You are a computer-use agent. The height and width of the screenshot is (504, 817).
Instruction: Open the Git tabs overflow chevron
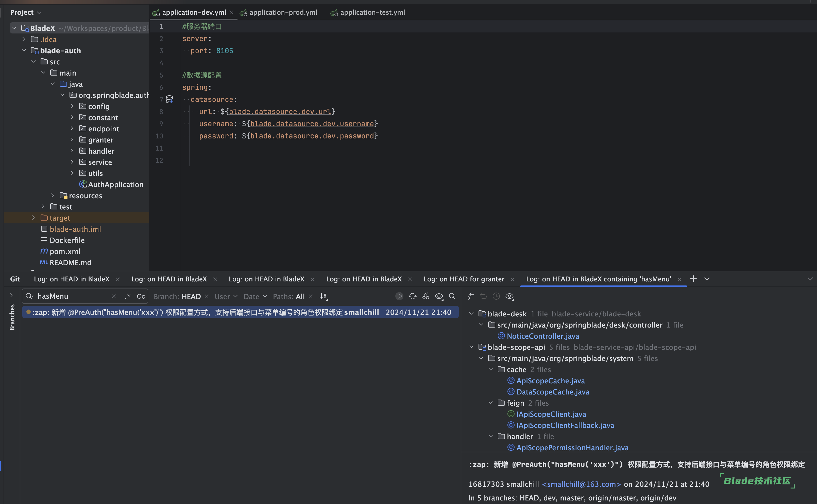tap(707, 279)
